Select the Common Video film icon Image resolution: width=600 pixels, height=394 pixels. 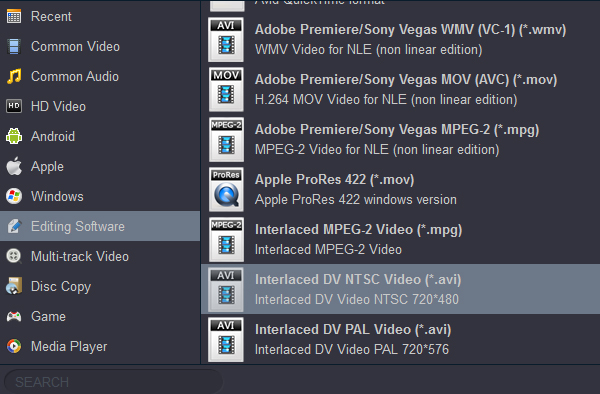(x=14, y=47)
